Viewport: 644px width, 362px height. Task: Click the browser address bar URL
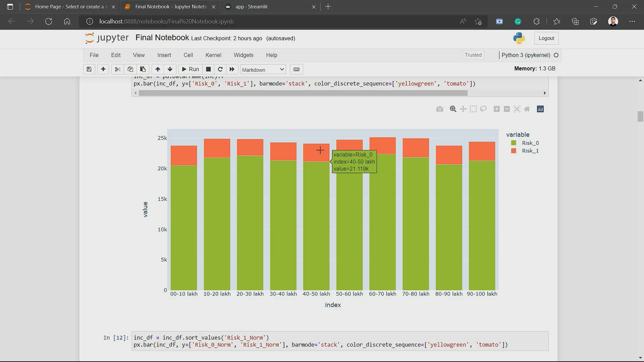(x=166, y=21)
